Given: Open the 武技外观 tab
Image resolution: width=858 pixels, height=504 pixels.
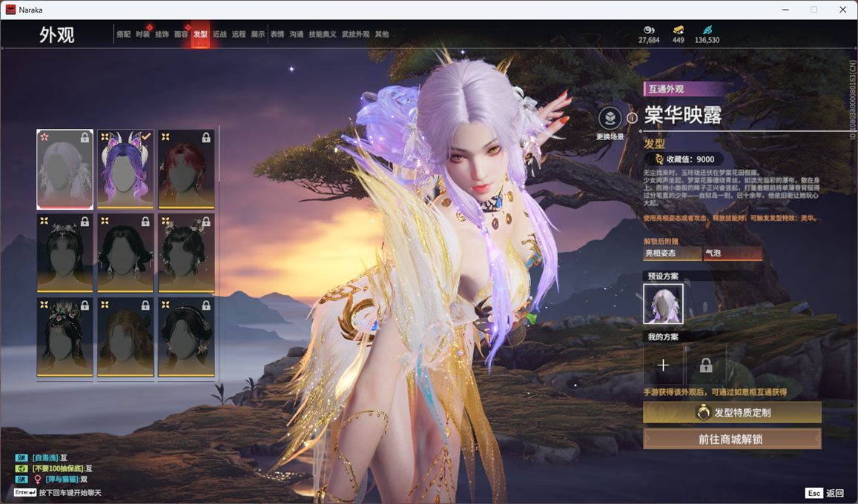Looking at the screenshot, I should click(356, 34).
